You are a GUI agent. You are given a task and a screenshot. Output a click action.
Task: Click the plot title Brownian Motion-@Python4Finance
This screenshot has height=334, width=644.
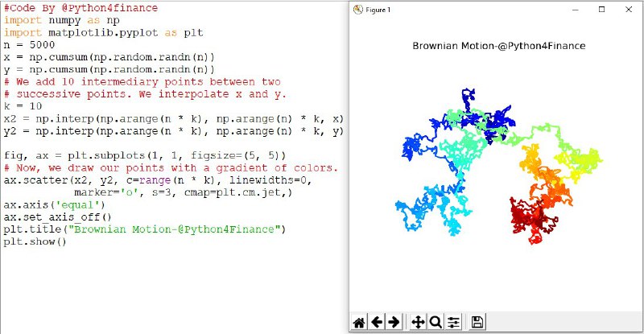click(x=498, y=46)
